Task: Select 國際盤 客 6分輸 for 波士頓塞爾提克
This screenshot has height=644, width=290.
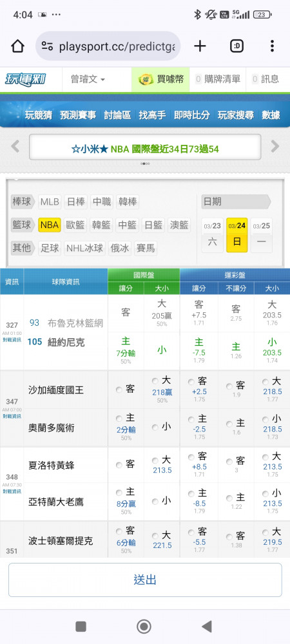Action: pos(119,531)
